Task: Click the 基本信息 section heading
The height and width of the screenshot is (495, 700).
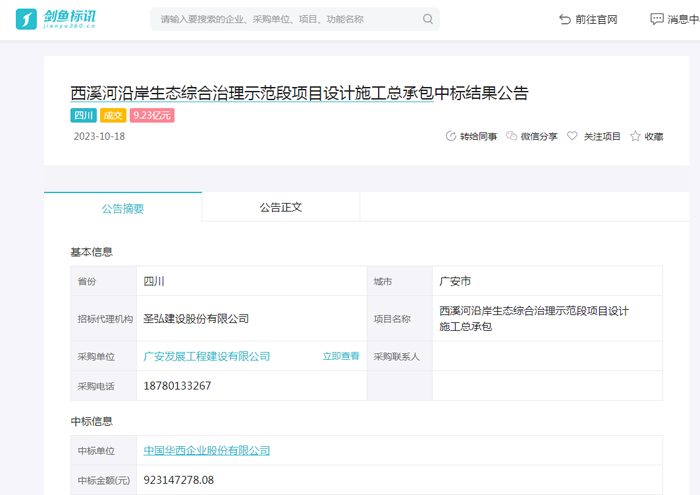Action: coord(92,252)
